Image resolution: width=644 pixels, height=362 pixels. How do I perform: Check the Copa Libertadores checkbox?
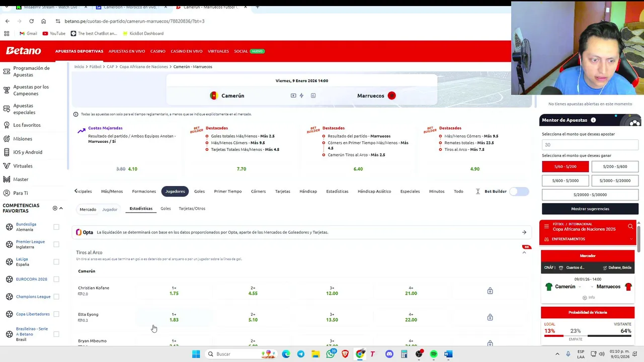[56, 314]
